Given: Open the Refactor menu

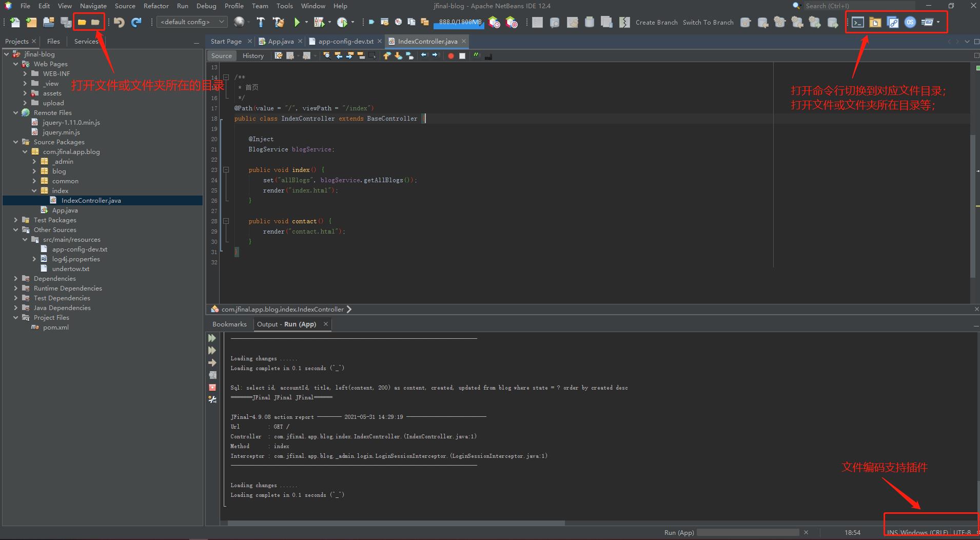Looking at the screenshot, I should 156,6.
